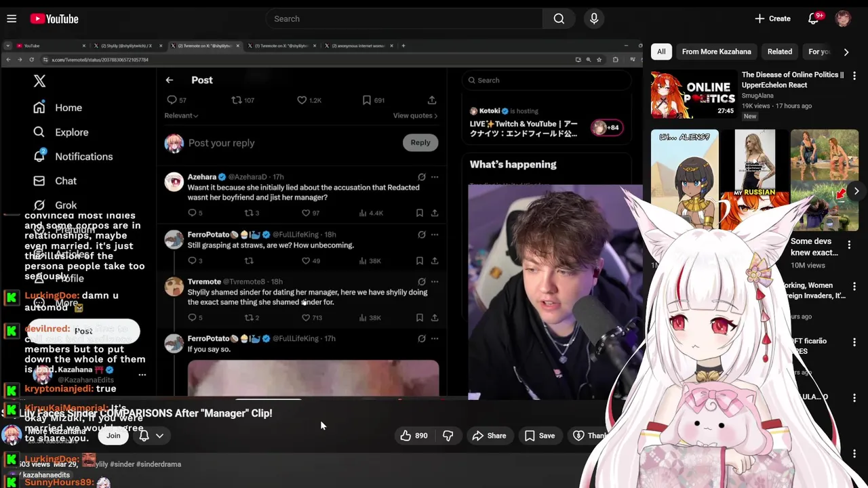Click the Home icon in X sidebar
Screen dimensions: 868x488
point(39,108)
